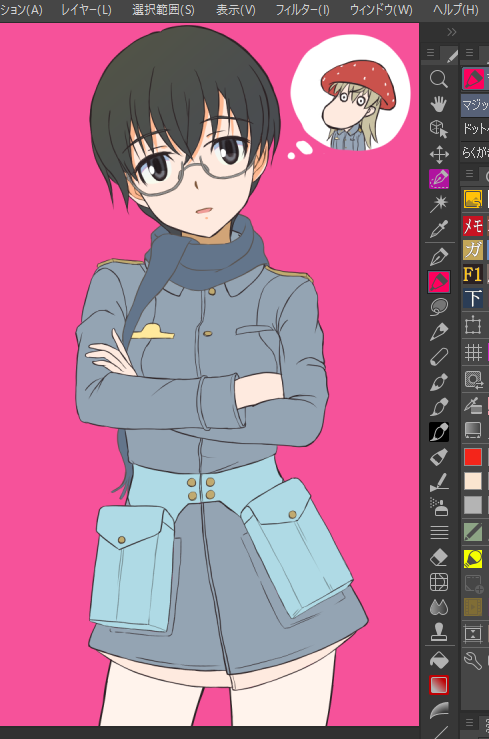The height and width of the screenshot is (739, 489).
Task: Open the ウィンドウ(W) menu
Action: (x=381, y=9)
